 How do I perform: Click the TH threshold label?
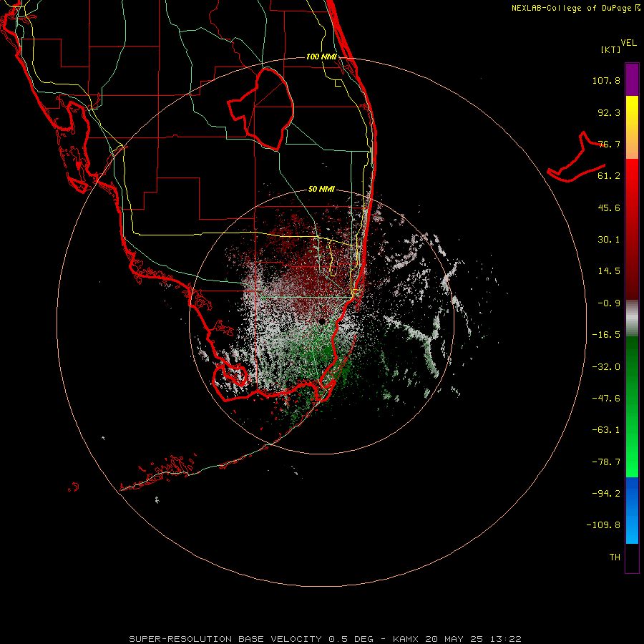[x=615, y=557]
